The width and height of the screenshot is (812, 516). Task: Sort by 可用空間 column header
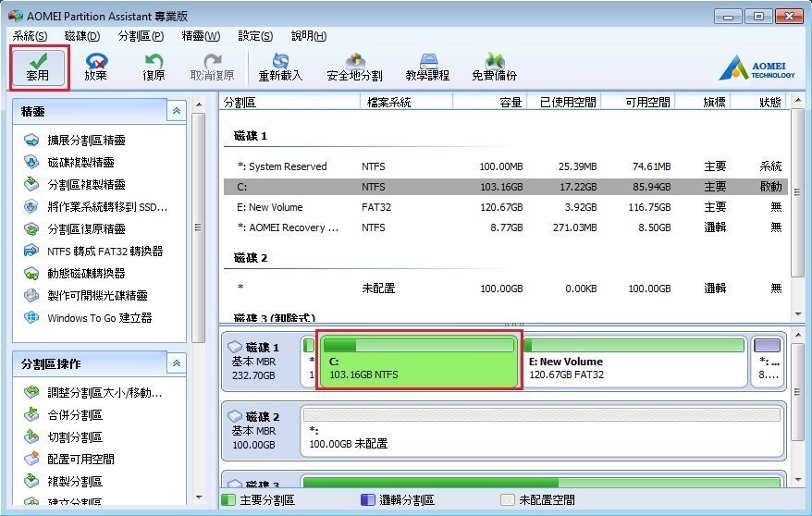[x=638, y=102]
